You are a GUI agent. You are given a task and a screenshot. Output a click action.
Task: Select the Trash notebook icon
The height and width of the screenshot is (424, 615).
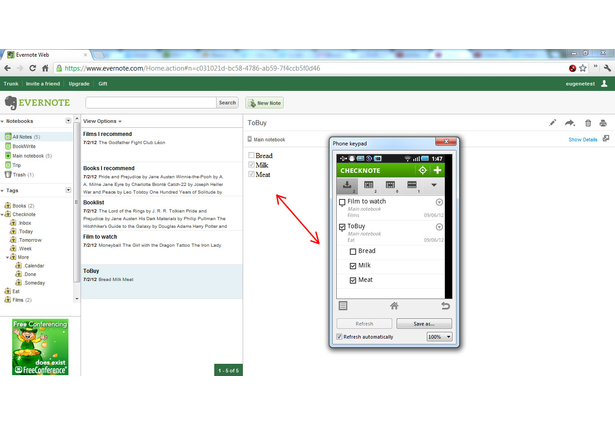pos(8,175)
